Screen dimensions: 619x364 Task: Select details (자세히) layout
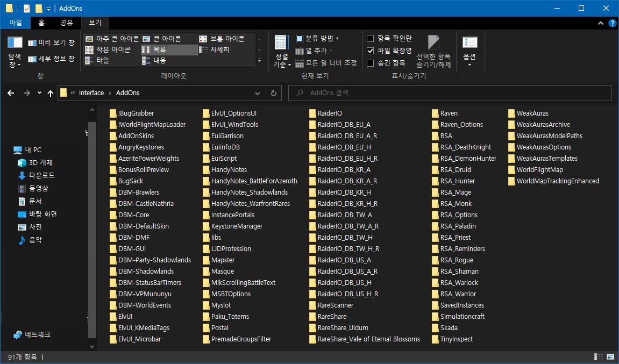[215, 49]
